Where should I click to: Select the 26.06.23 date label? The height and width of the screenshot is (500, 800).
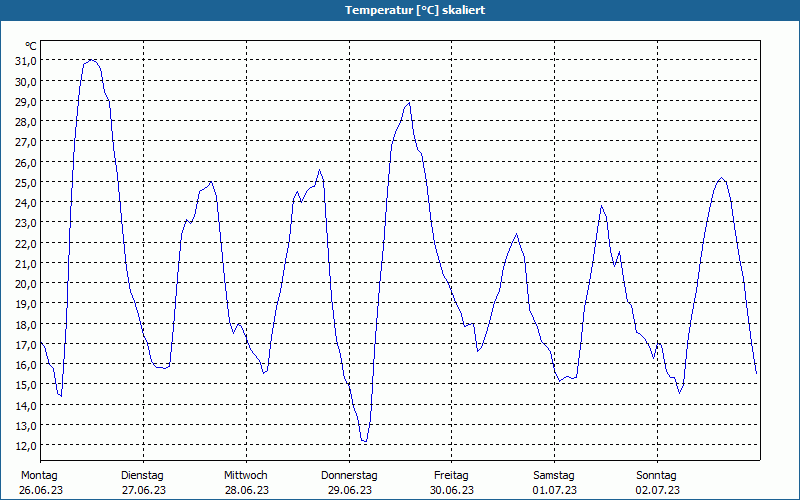[41, 490]
